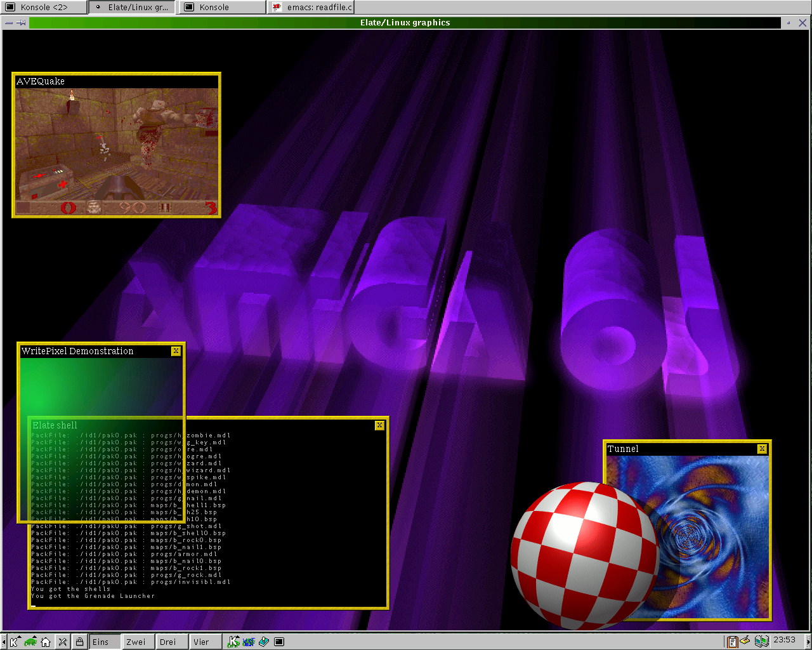Open the KDE K menu in the panel
The height and width of the screenshot is (650, 812).
pos(14,642)
